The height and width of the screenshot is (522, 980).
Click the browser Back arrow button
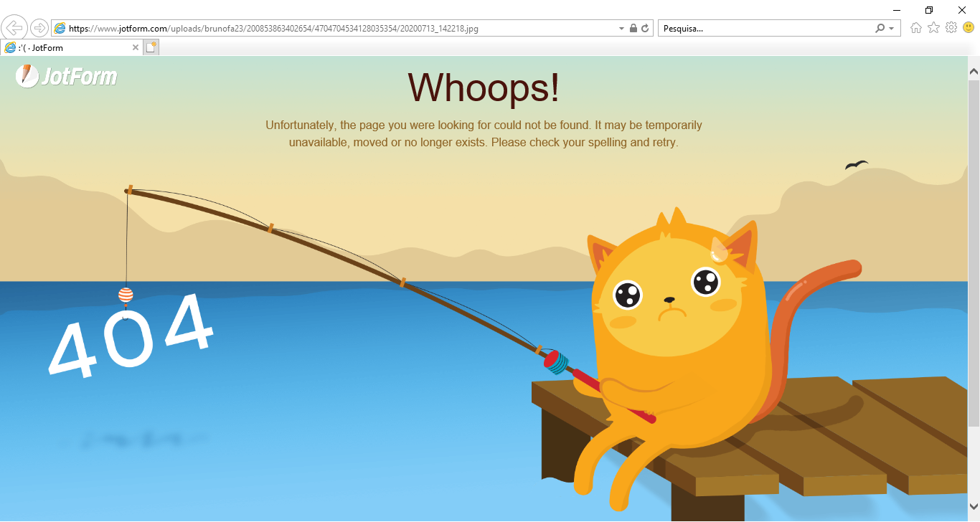point(15,28)
